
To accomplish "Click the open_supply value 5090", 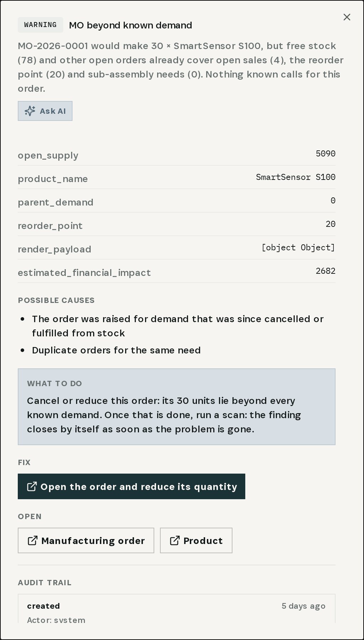I will click(x=326, y=154).
